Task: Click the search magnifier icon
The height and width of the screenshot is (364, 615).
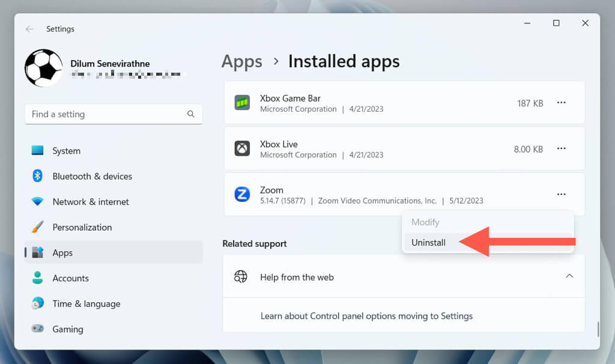Action: (190, 114)
